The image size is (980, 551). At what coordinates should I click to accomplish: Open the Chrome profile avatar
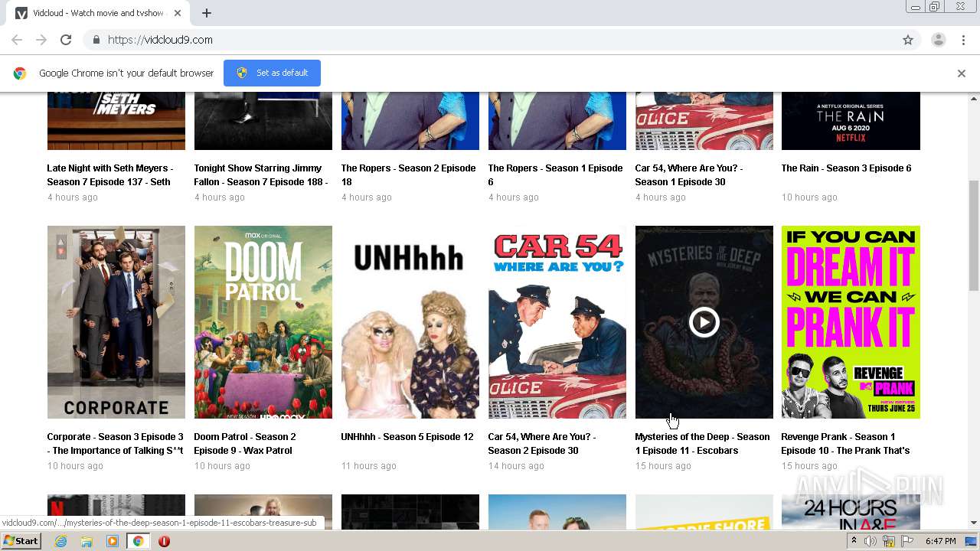coord(938,40)
